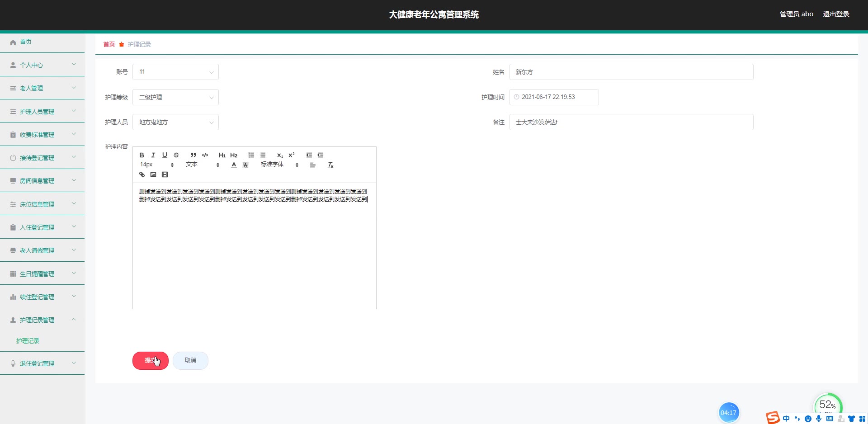Screen dimensions: 868x424
Task: Create an ordered numbered list
Action: (x=251, y=155)
